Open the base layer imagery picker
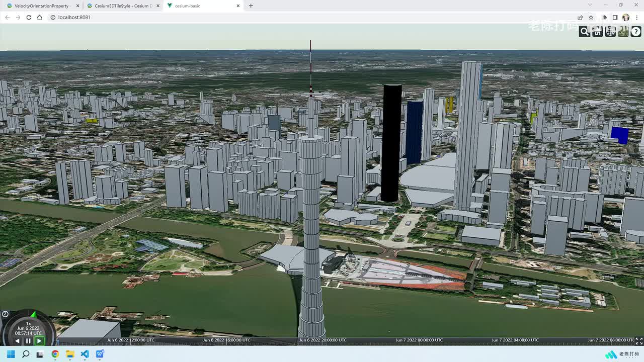The image size is (644, 362). pos(623,32)
